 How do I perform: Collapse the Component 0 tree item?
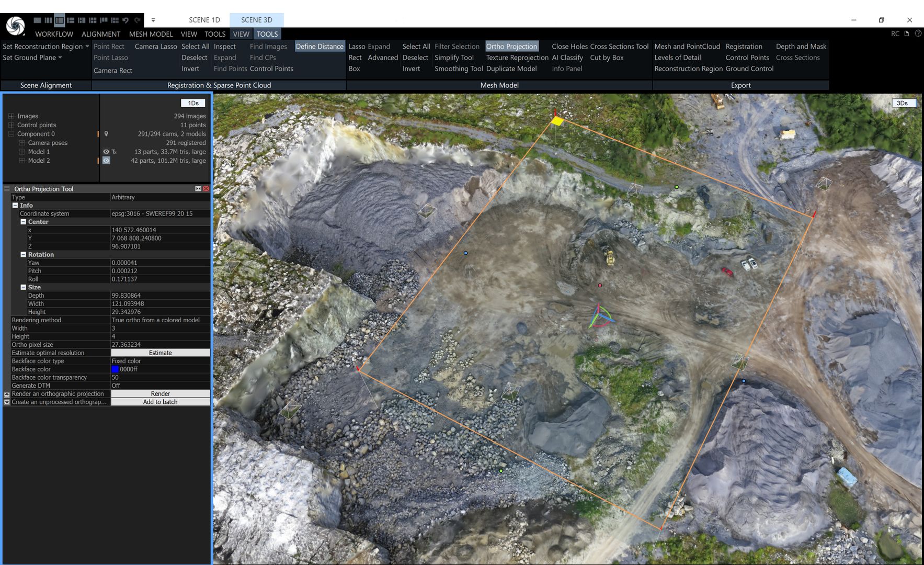11,133
